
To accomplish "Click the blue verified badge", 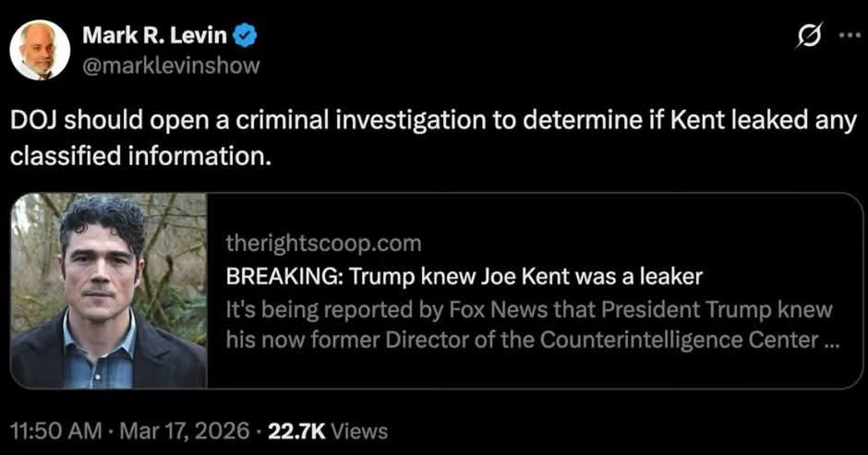I will click(244, 36).
